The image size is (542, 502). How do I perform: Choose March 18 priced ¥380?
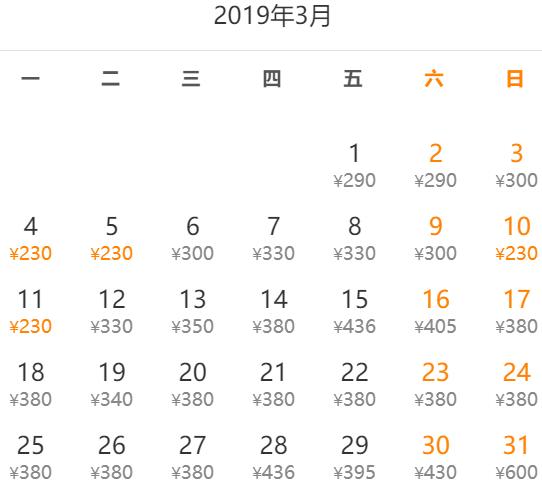(30, 385)
